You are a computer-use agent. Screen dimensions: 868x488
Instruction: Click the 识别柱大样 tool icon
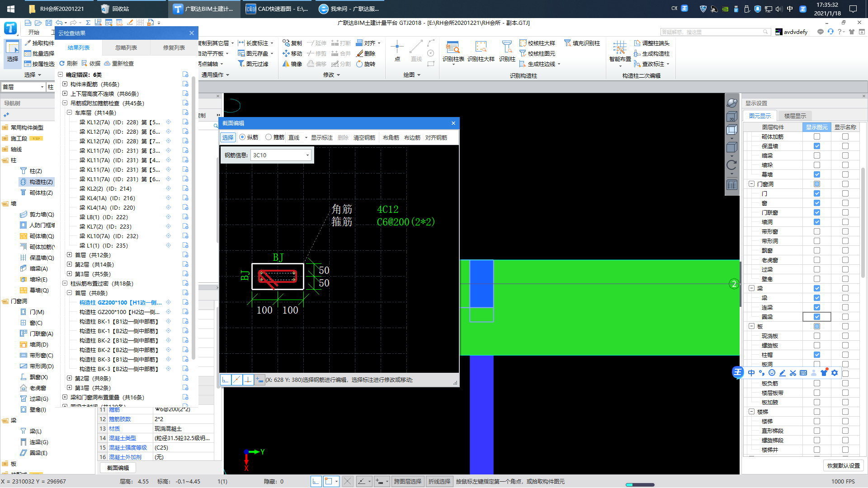pyautogui.click(x=481, y=47)
